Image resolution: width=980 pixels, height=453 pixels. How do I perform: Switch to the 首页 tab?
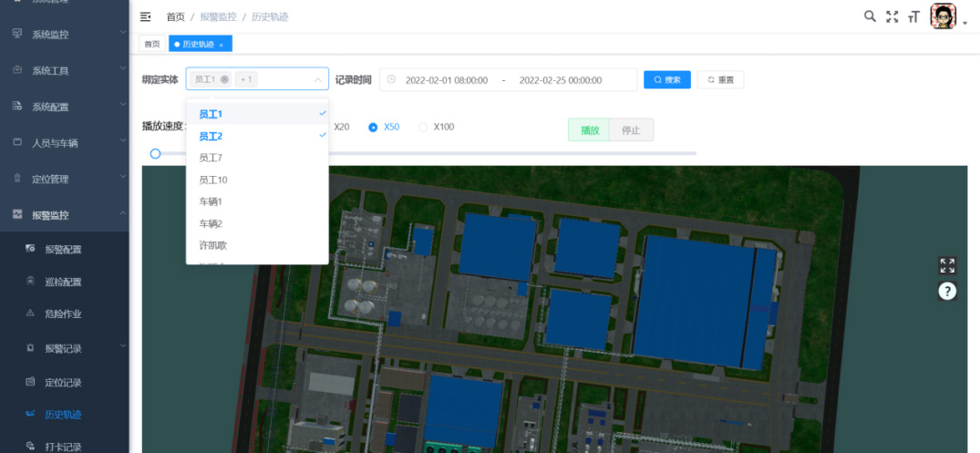151,44
